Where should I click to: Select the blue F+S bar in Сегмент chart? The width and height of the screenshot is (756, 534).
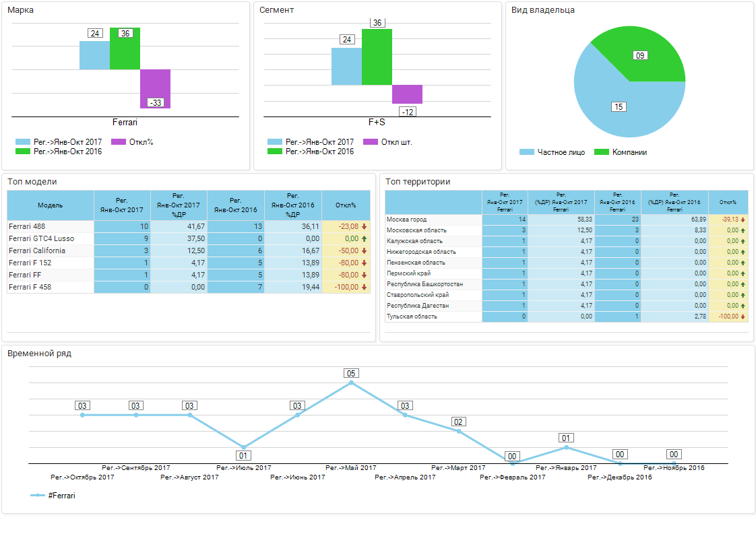coord(346,67)
